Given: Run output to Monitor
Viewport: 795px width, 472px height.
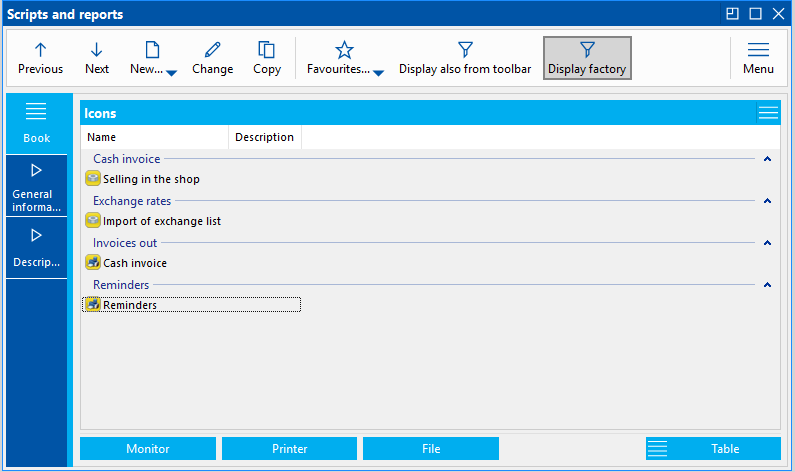Looking at the screenshot, I should click(x=148, y=449).
